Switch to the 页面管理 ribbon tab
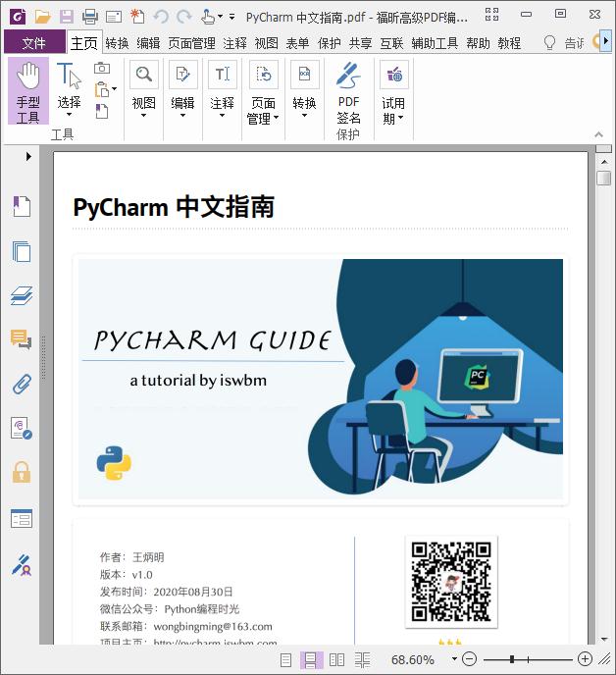 pyautogui.click(x=192, y=43)
